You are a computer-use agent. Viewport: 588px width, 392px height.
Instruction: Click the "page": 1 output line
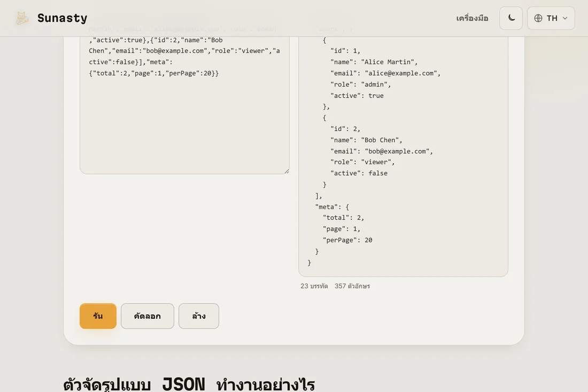click(x=341, y=229)
